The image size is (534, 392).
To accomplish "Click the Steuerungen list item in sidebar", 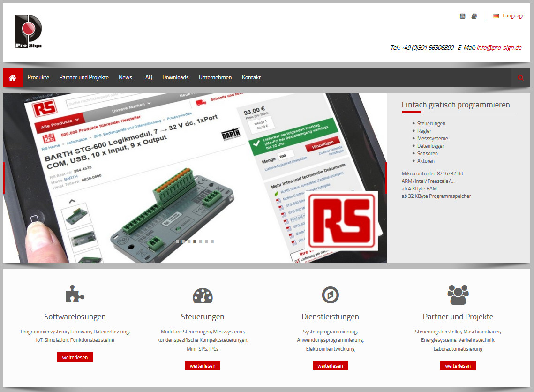I will [431, 123].
